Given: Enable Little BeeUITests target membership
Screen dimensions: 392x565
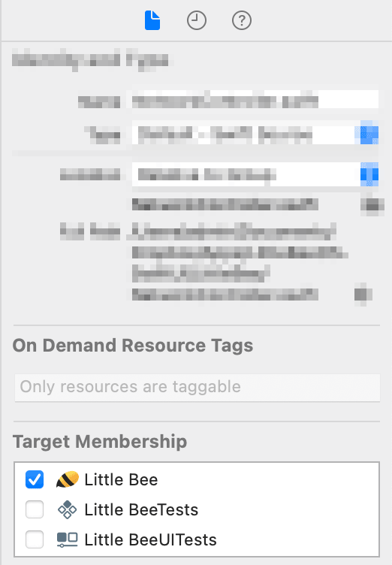Looking at the screenshot, I should pos(35,539).
